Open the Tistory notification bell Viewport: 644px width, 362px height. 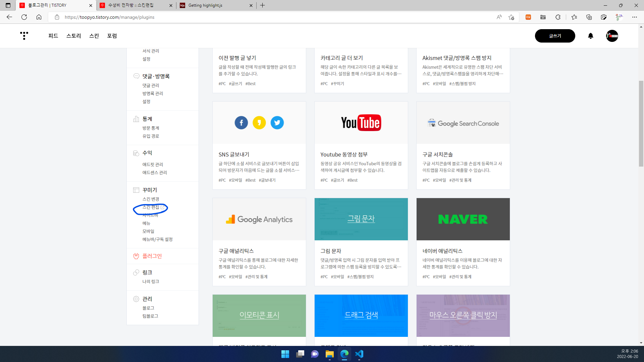tap(591, 36)
